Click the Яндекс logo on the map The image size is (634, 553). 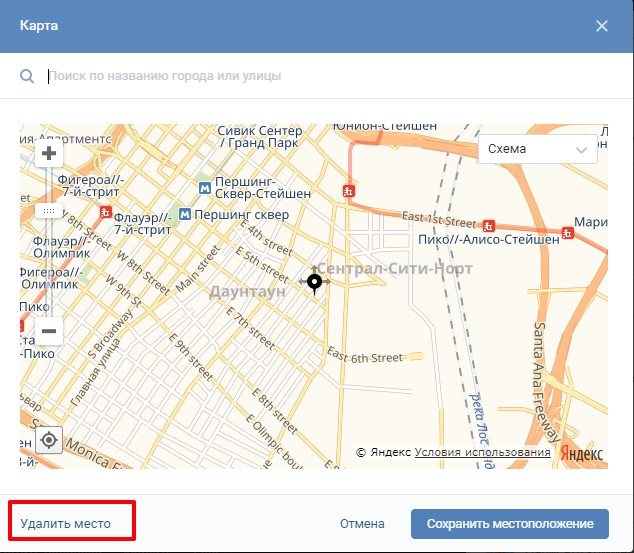pyautogui.click(x=582, y=453)
